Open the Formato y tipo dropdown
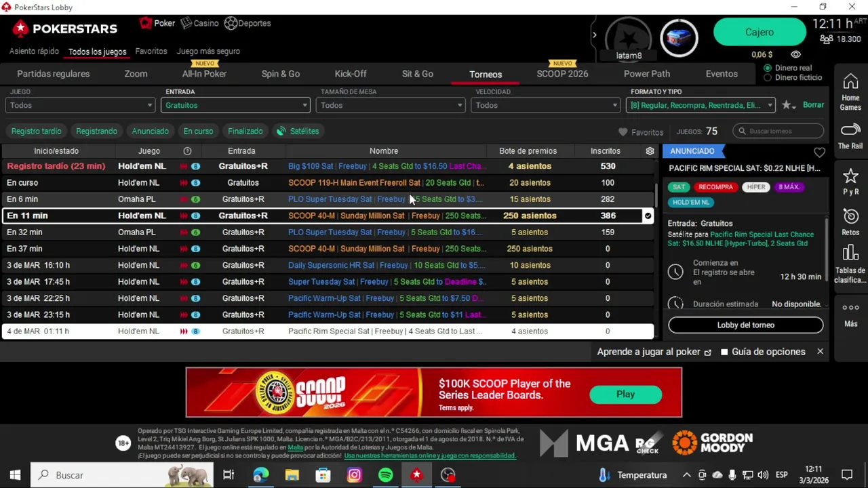Viewport: 868px width, 488px height. point(701,105)
